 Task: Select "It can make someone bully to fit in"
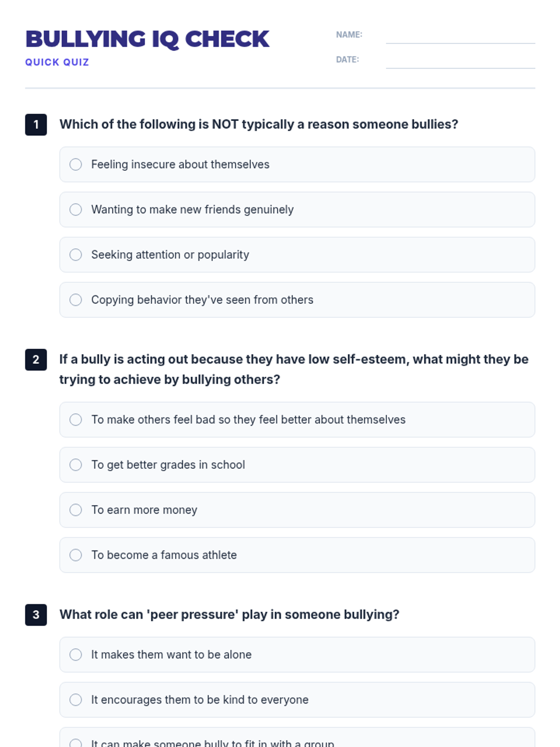(76, 742)
